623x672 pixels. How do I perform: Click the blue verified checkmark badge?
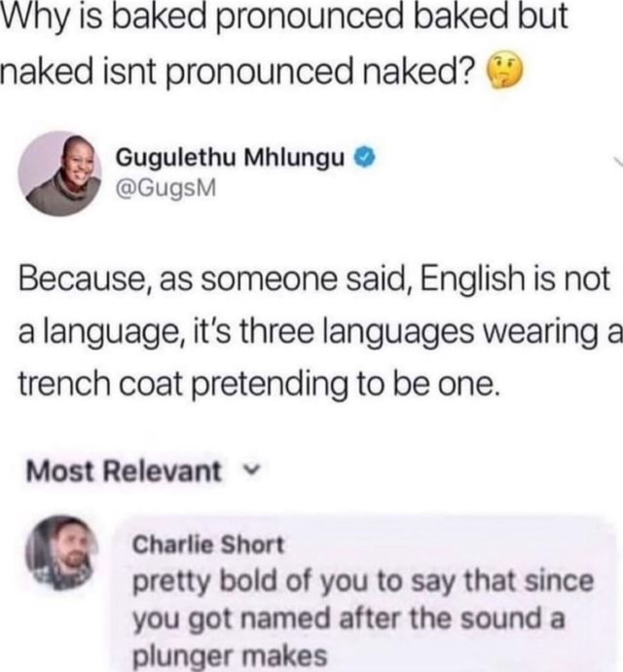click(x=364, y=157)
